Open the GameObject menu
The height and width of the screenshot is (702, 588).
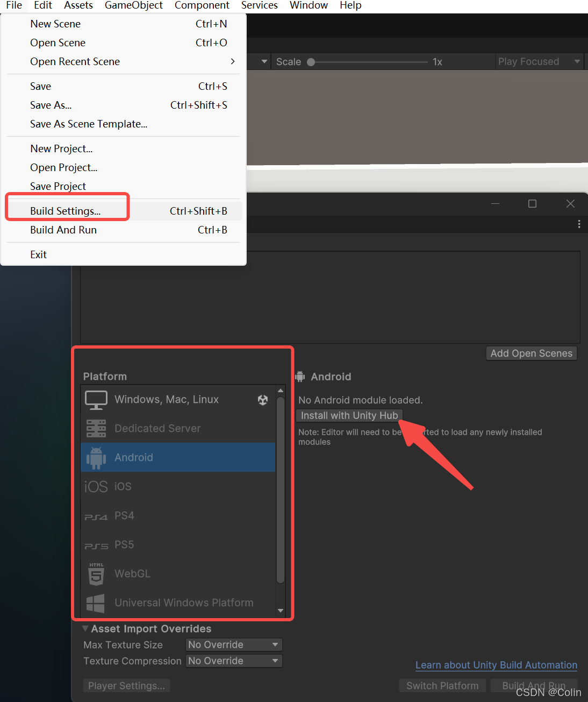134,5
